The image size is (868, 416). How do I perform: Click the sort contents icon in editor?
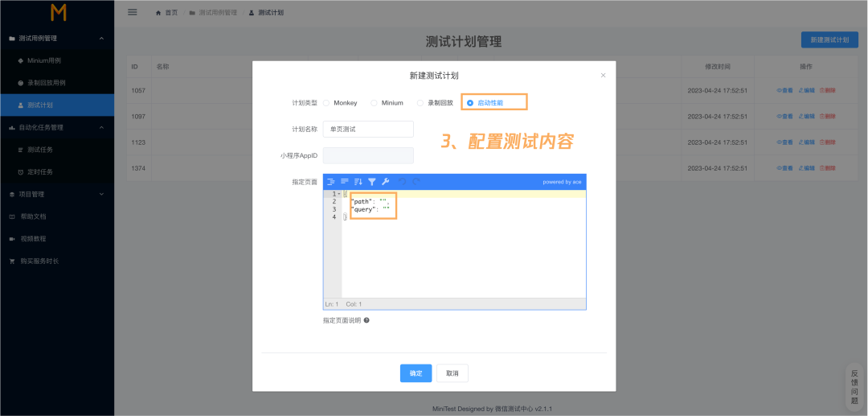click(358, 182)
